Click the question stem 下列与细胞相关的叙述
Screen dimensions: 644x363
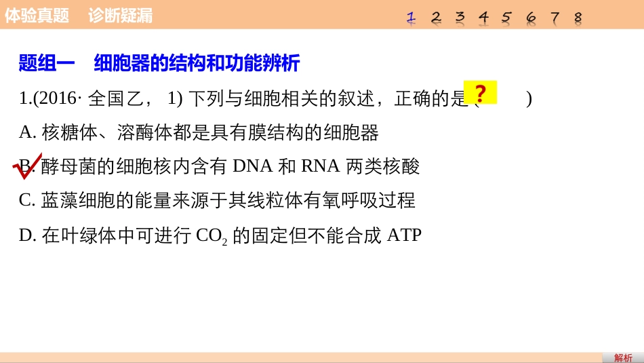[275, 98]
